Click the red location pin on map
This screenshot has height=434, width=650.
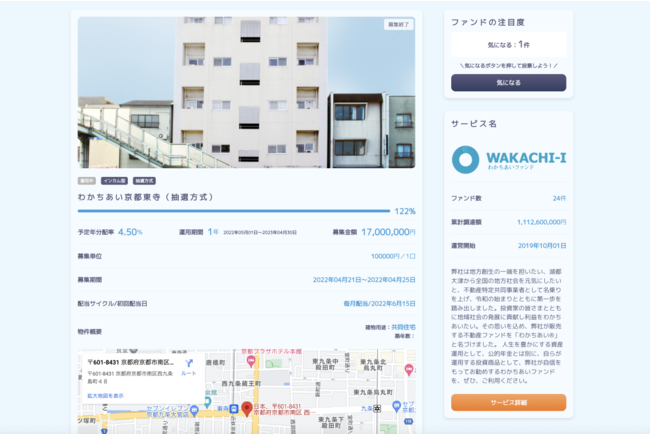click(247, 409)
